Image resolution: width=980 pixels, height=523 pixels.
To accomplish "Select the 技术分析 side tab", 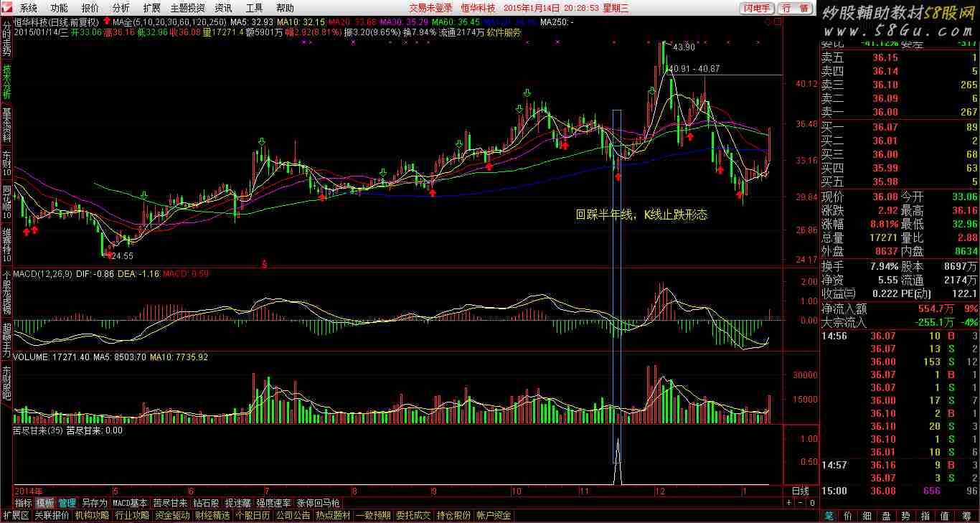I will (6, 83).
